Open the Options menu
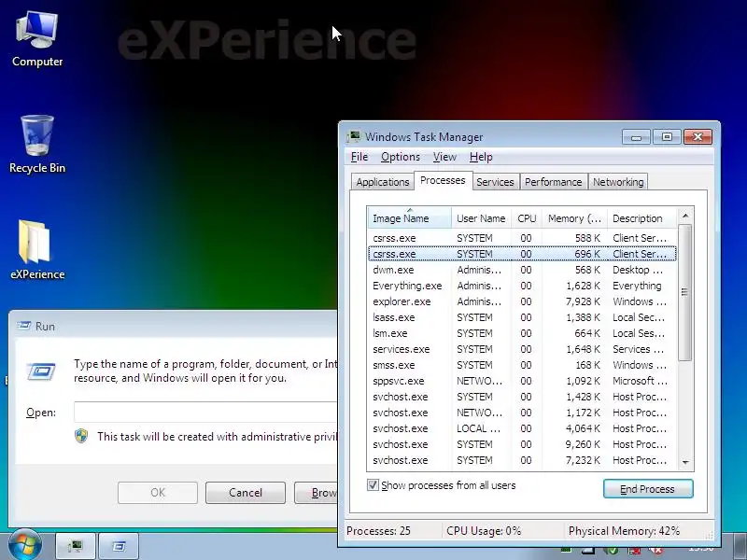 click(x=401, y=157)
